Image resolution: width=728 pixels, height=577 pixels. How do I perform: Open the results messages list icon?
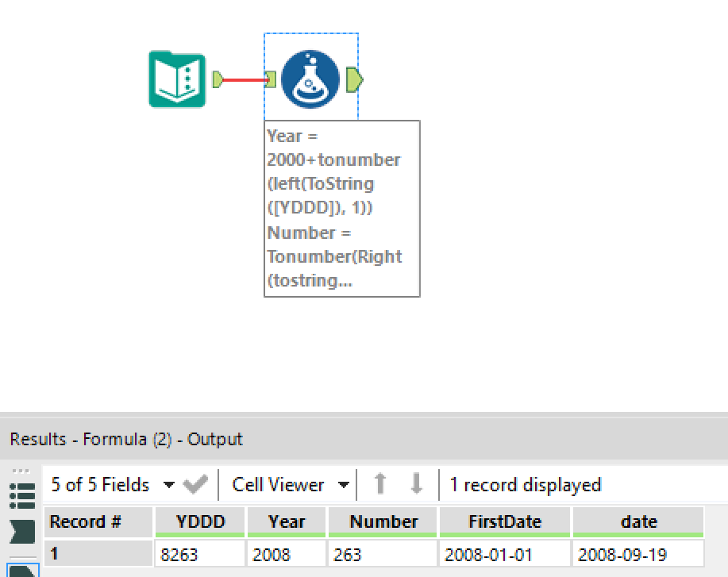coord(21,495)
